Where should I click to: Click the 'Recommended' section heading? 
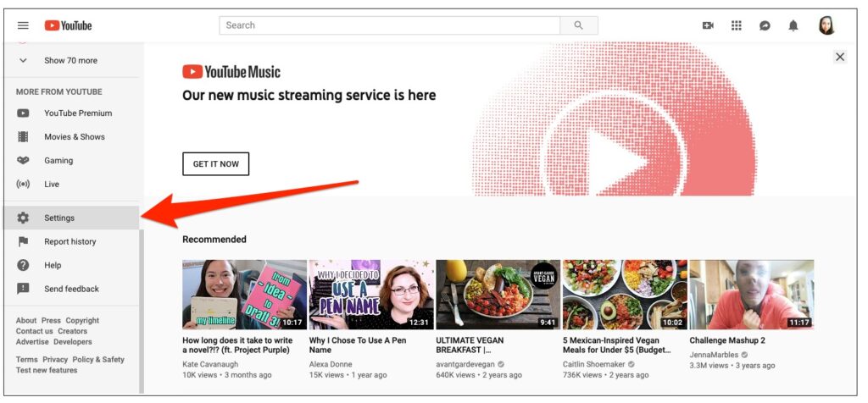pyautogui.click(x=214, y=240)
